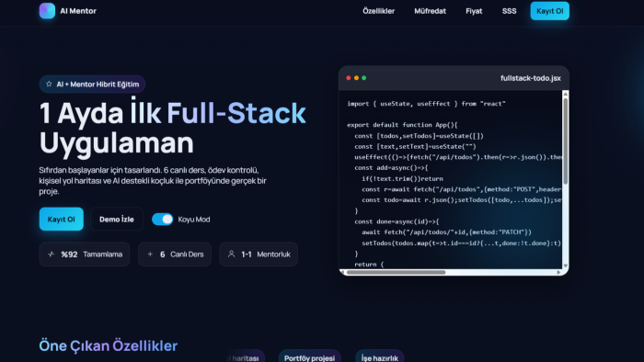Click the AI Mentor logo icon
This screenshot has height=362, width=644.
click(47, 11)
